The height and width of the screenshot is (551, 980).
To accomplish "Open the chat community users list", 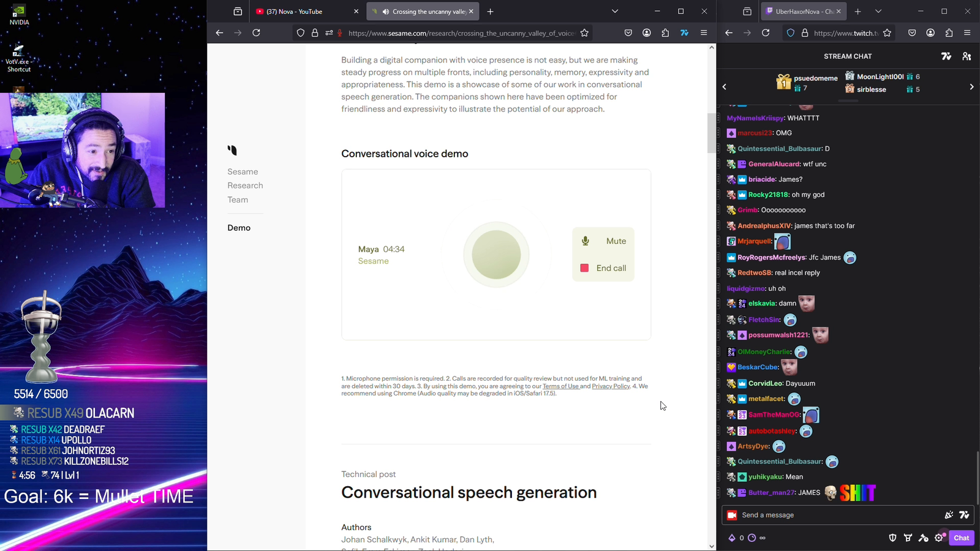I will pos(967,56).
